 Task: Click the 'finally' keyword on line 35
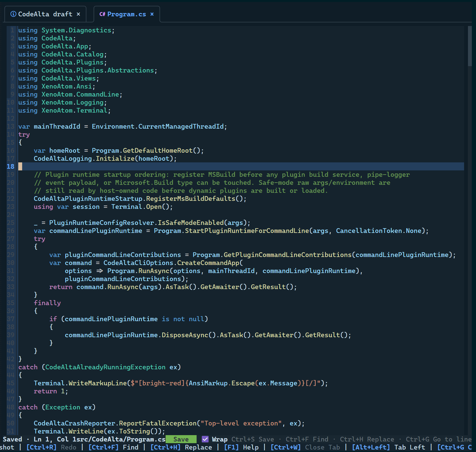click(x=47, y=303)
